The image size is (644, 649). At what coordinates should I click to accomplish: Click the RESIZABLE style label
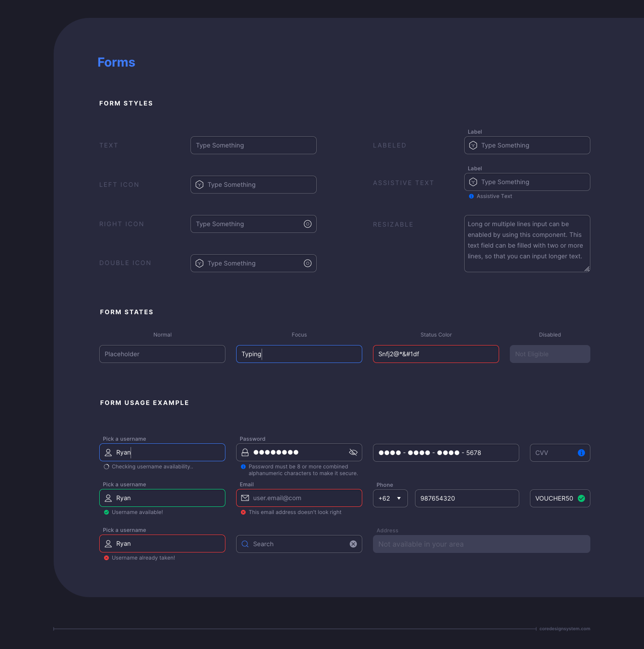click(x=393, y=224)
